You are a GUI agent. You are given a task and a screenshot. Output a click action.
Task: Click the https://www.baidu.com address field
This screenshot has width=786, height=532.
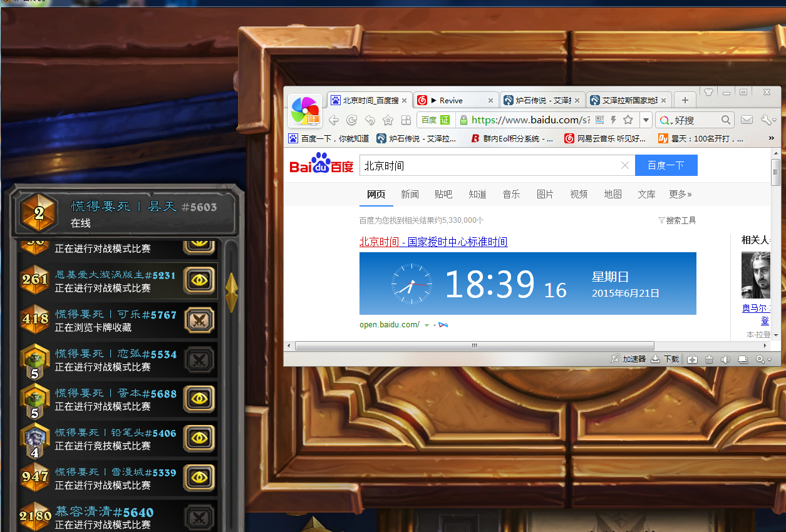click(530, 120)
